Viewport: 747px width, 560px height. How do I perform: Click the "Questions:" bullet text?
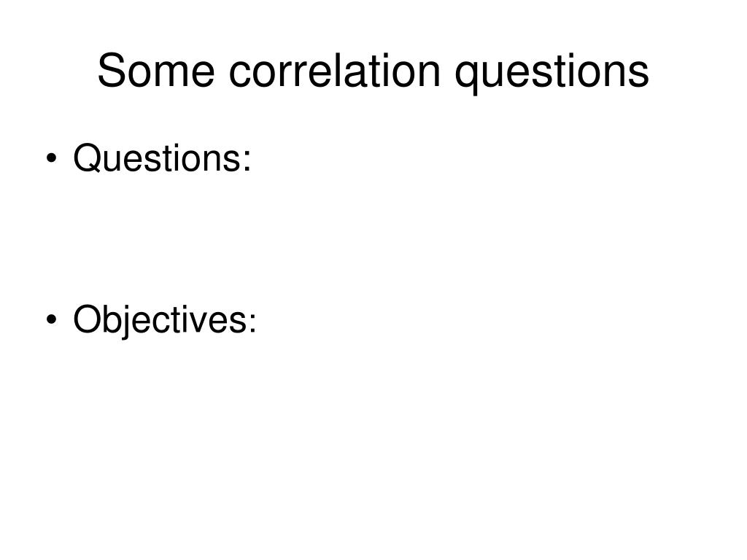tap(162, 158)
